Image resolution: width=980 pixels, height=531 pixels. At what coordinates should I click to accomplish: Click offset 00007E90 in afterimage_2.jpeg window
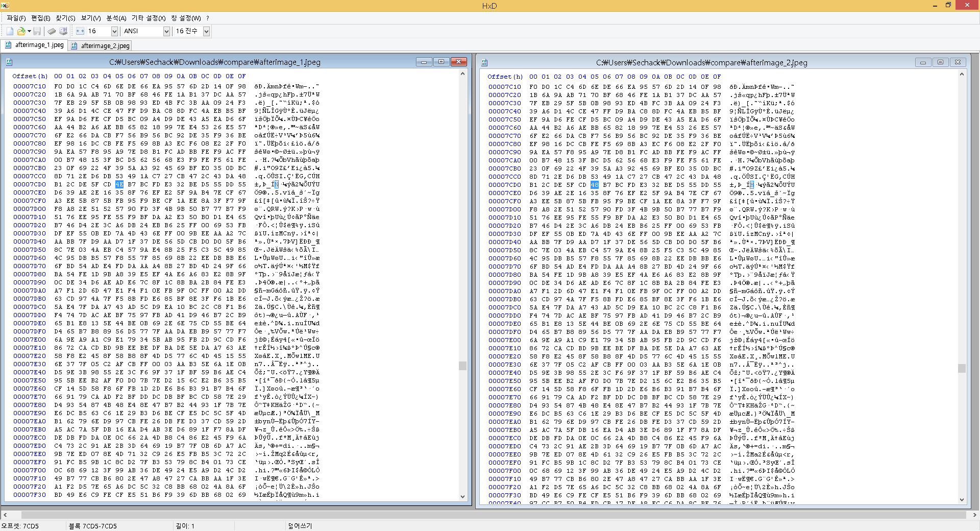coord(505,414)
